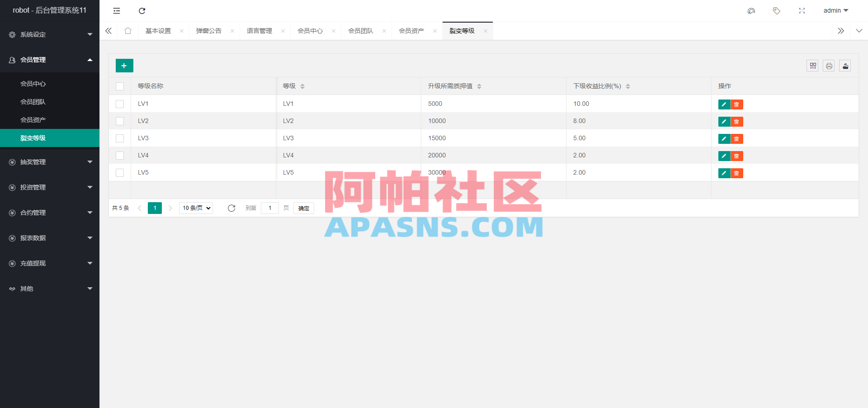Select the checkbox for the LV3 row
Viewport: 868px width, 408px height.
pyautogui.click(x=120, y=138)
